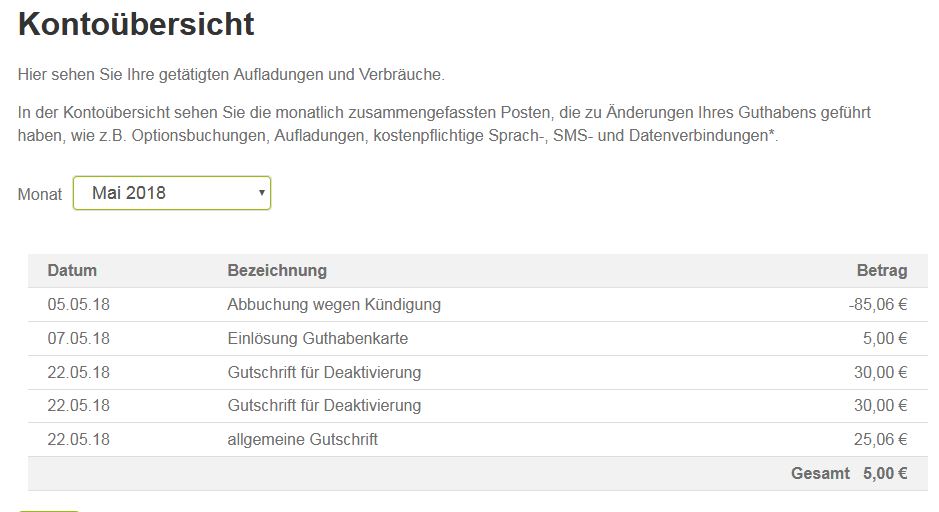Open the Monat dropdown showing Mai 2018
The height and width of the screenshot is (512, 939).
tap(172, 193)
